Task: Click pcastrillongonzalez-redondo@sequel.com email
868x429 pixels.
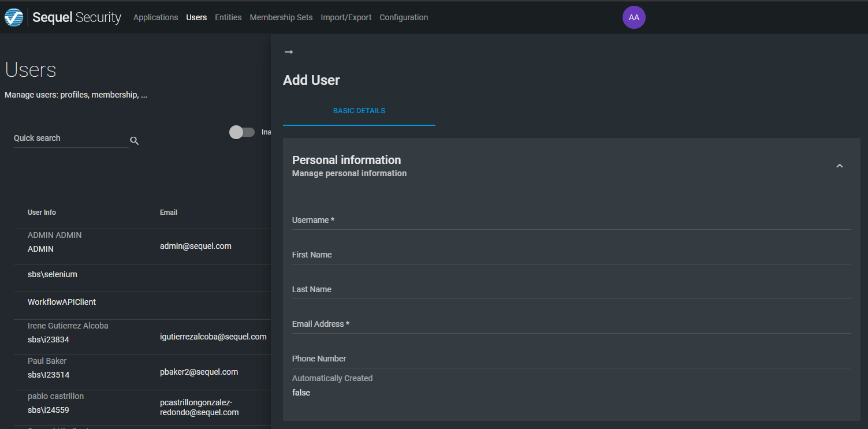Action: point(199,407)
